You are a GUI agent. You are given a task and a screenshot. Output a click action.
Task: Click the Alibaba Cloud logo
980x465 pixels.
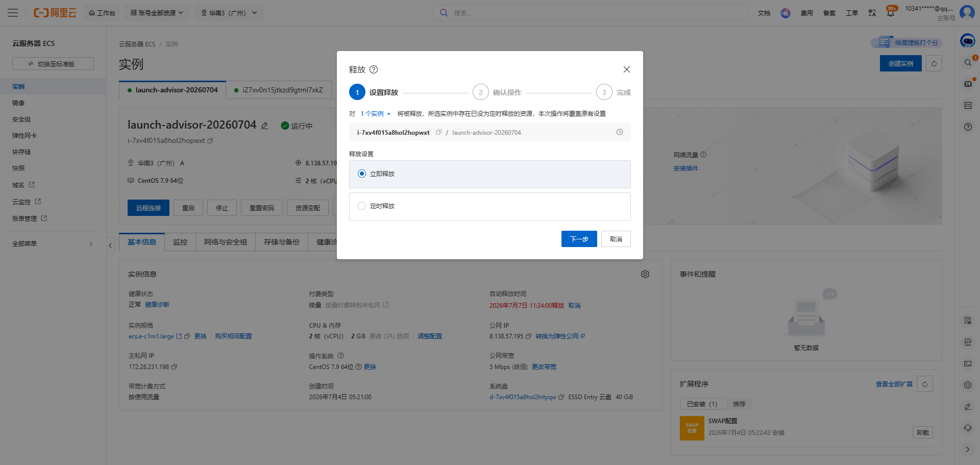(55, 13)
